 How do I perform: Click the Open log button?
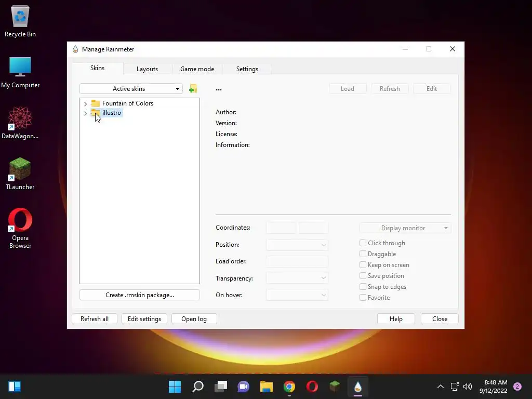(x=194, y=318)
